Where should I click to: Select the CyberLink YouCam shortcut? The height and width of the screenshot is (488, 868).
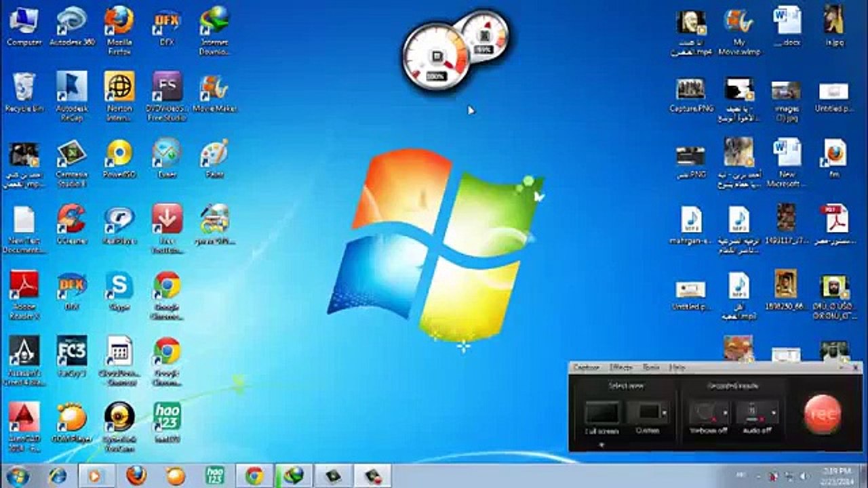pyautogui.click(x=119, y=426)
